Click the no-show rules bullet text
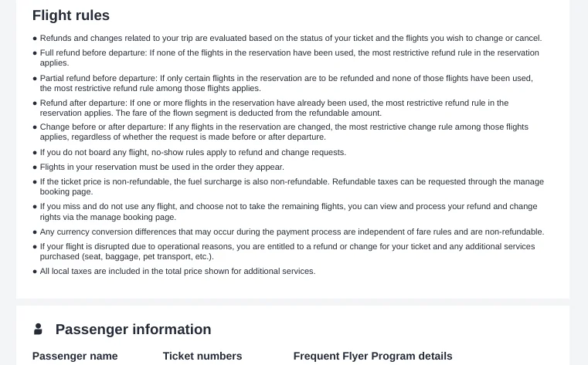Screen dimensions: 588x365 193,152
